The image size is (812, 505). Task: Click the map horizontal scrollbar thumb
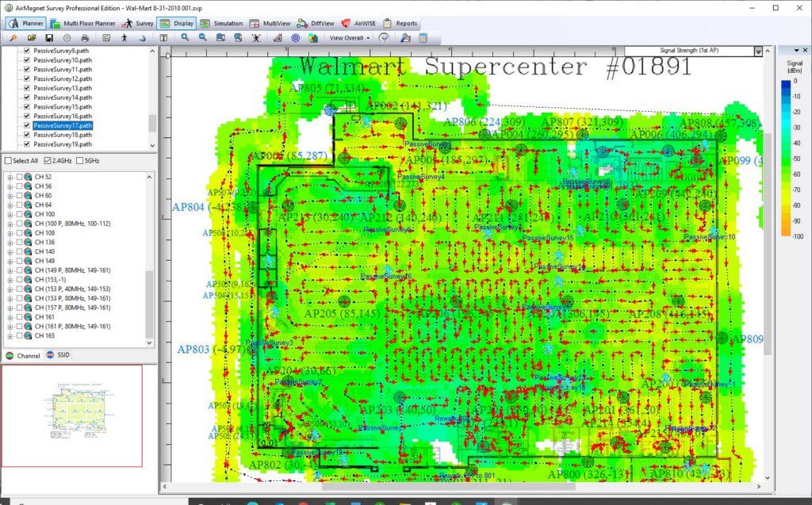(x=449, y=487)
